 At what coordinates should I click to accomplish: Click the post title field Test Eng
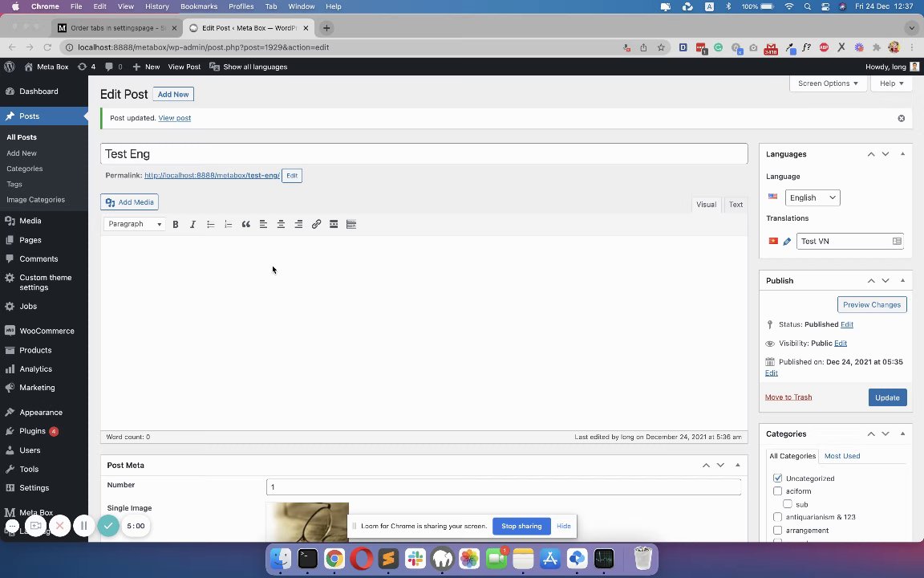[424, 154]
